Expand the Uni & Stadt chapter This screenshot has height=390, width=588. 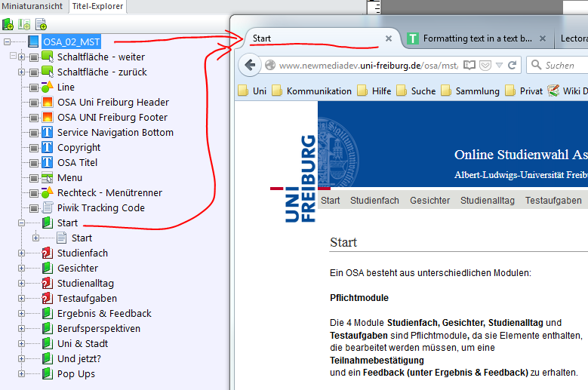[21, 343]
